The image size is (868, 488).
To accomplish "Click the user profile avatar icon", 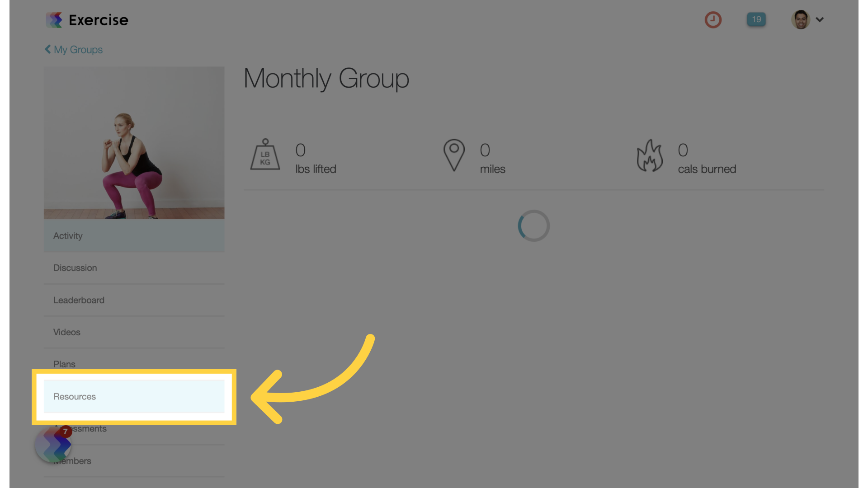I will (801, 20).
